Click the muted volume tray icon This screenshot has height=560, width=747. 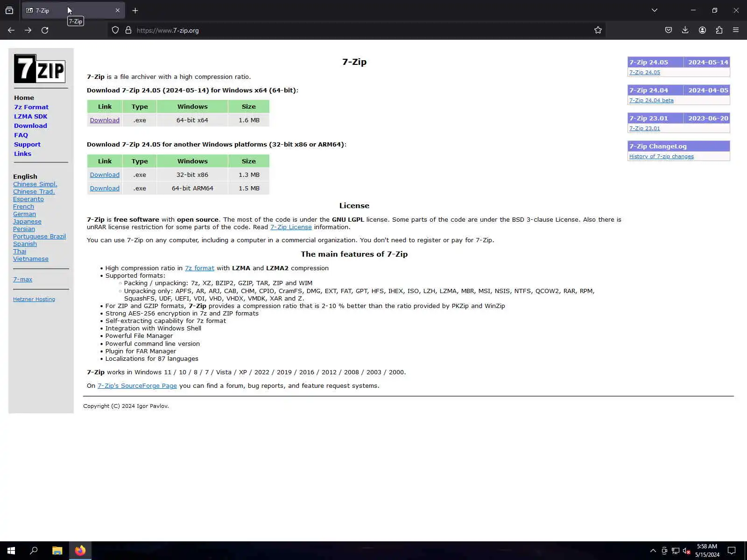[686, 551]
